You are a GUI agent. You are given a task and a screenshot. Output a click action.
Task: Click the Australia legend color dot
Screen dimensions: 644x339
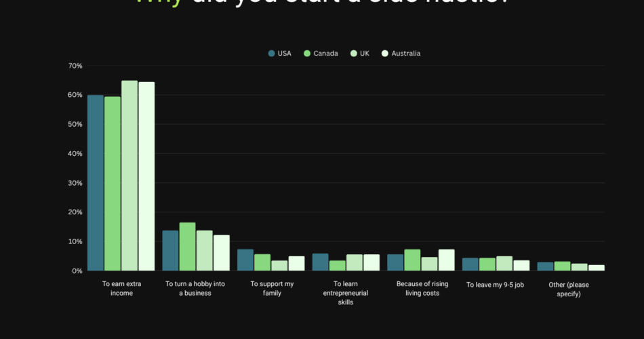(385, 54)
